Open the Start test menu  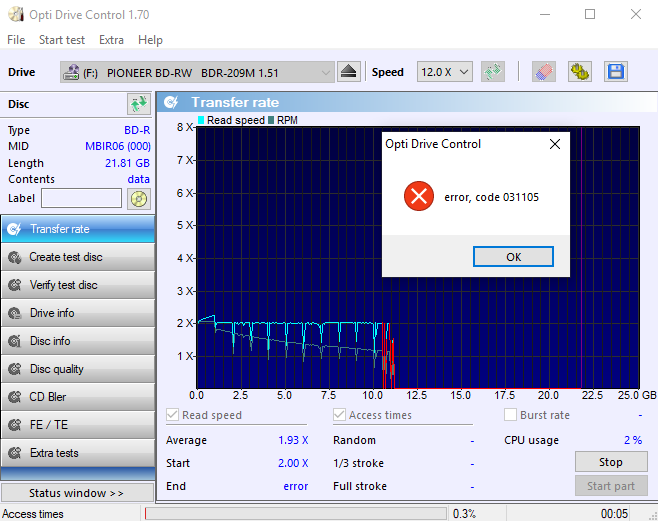62,40
